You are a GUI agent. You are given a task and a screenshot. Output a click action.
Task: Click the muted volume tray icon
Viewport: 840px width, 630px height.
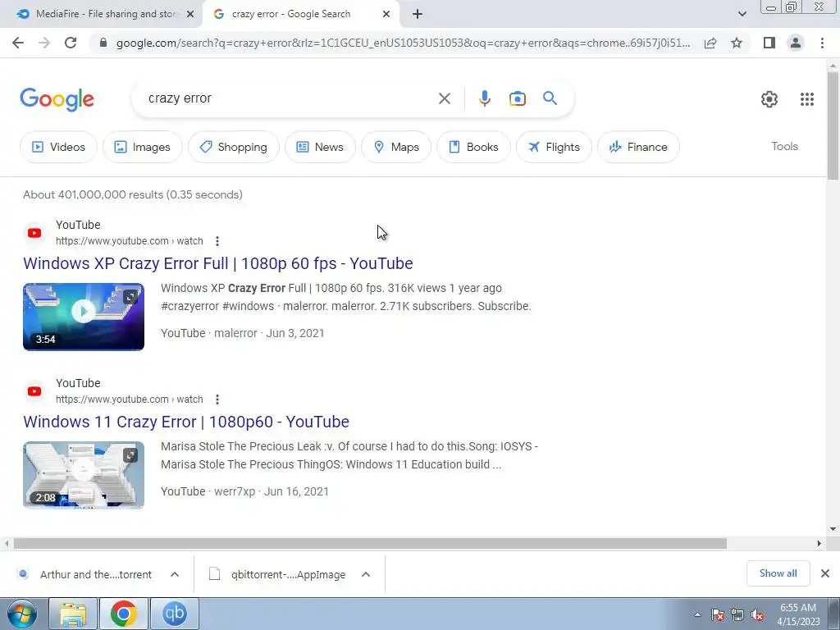click(x=757, y=615)
